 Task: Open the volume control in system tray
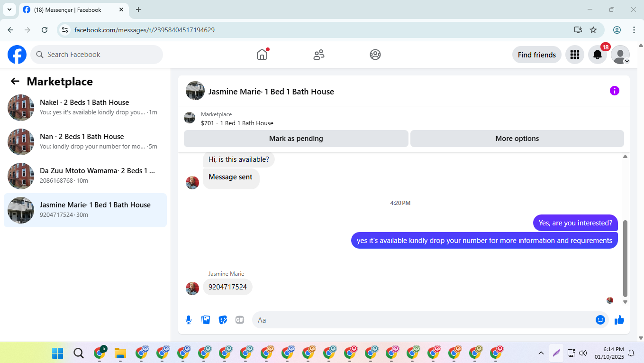583,353
